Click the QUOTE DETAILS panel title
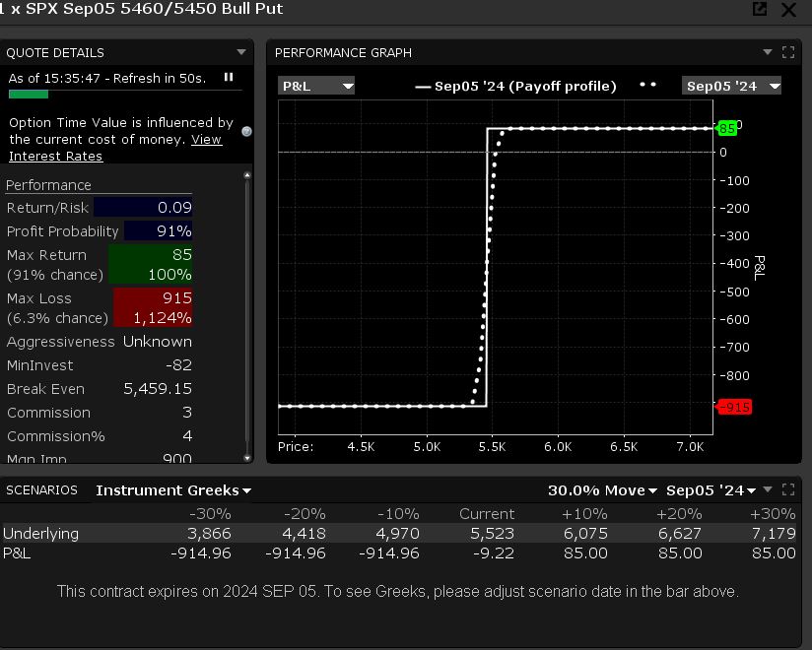The image size is (812, 650). (x=55, y=53)
